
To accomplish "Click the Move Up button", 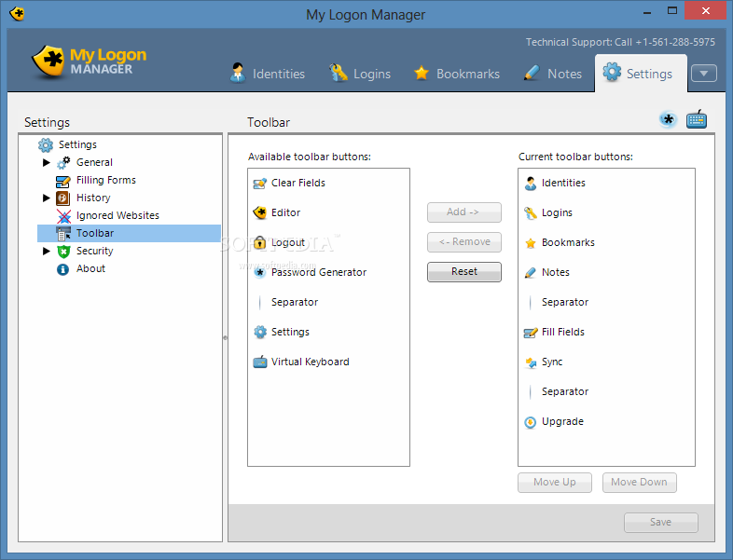I will click(x=555, y=483).
